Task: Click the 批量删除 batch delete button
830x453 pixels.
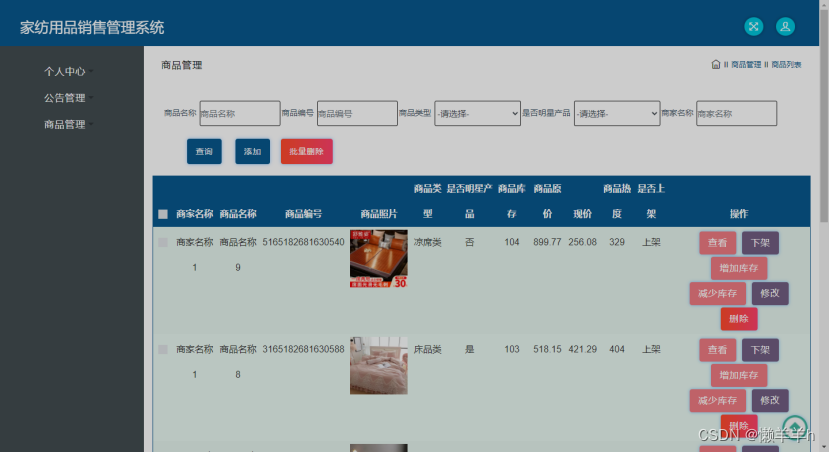Action: (x=306, y=151)
